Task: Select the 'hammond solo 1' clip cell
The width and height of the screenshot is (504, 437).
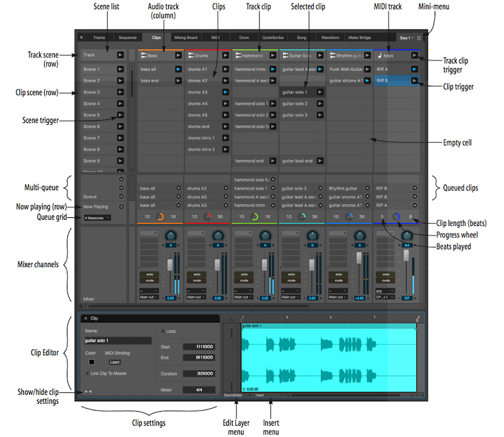Action: click(255, 103)
